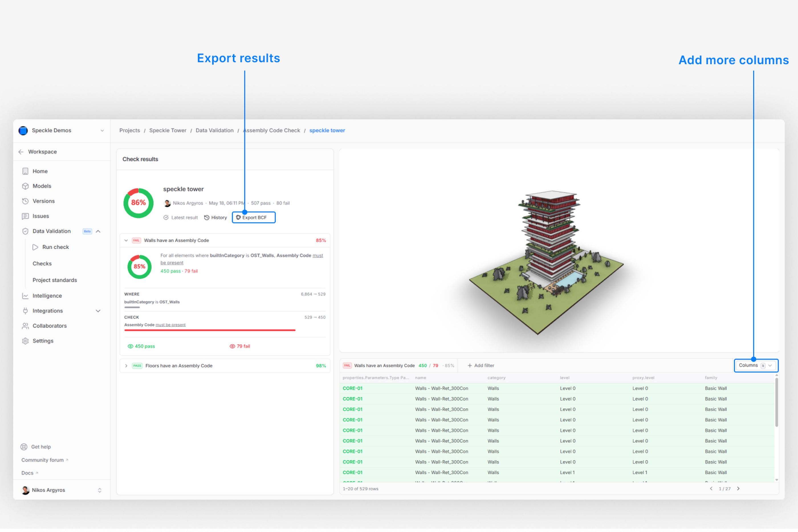The width and height of the screenshot is (798, 532).
Task: Click the author avatar next to Nikos Argyros
Action: 167,203
